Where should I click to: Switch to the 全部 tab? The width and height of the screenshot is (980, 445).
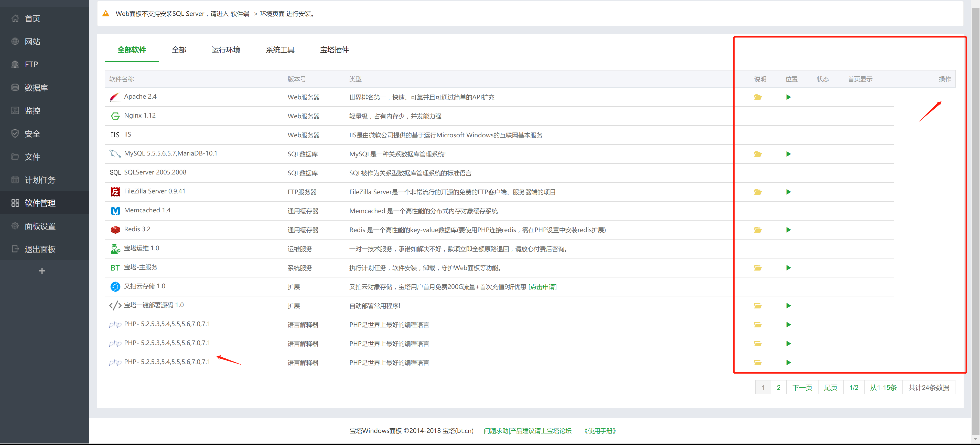tap(179, 50)
